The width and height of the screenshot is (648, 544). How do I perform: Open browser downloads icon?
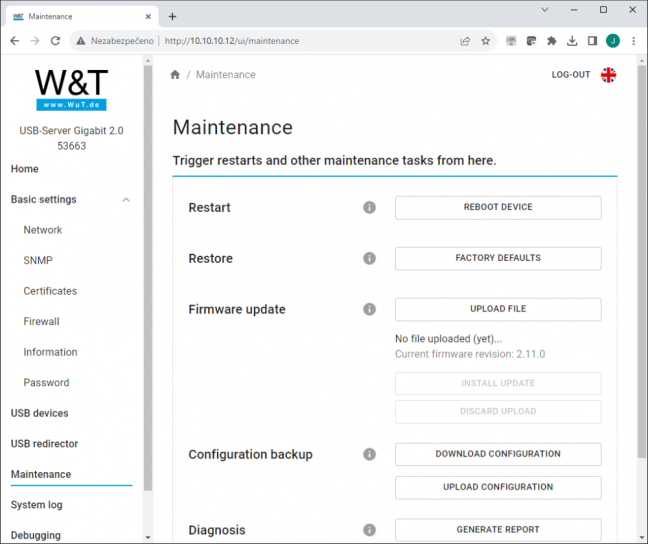click(572, 41)
